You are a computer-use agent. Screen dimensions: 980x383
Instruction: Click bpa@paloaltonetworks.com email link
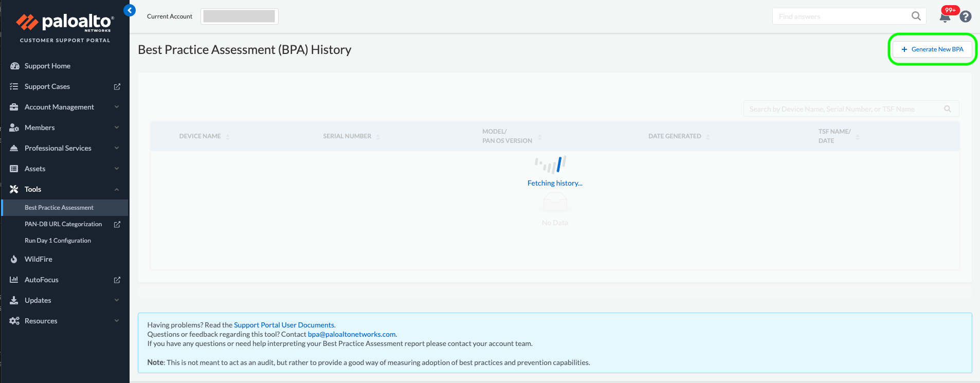352,334
